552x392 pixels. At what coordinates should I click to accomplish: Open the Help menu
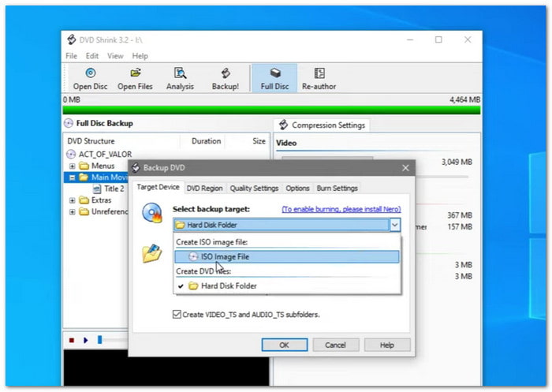(x=140, y=56)
